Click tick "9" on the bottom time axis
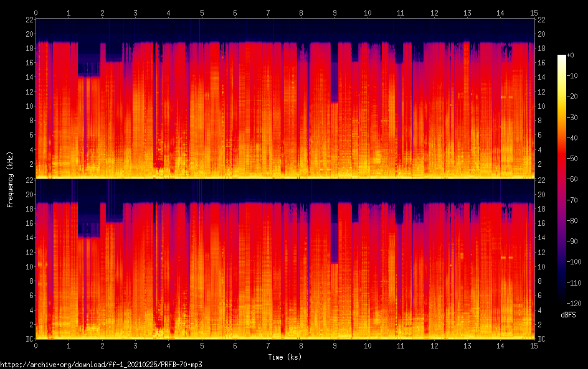Viewport: 588px width, 369px height. 335,346
